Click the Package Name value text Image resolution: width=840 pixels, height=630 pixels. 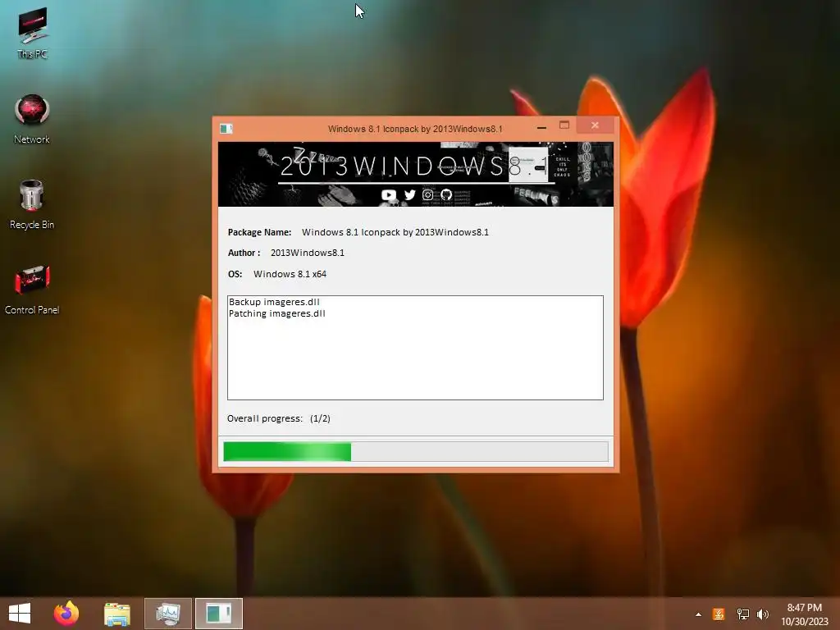395,232
